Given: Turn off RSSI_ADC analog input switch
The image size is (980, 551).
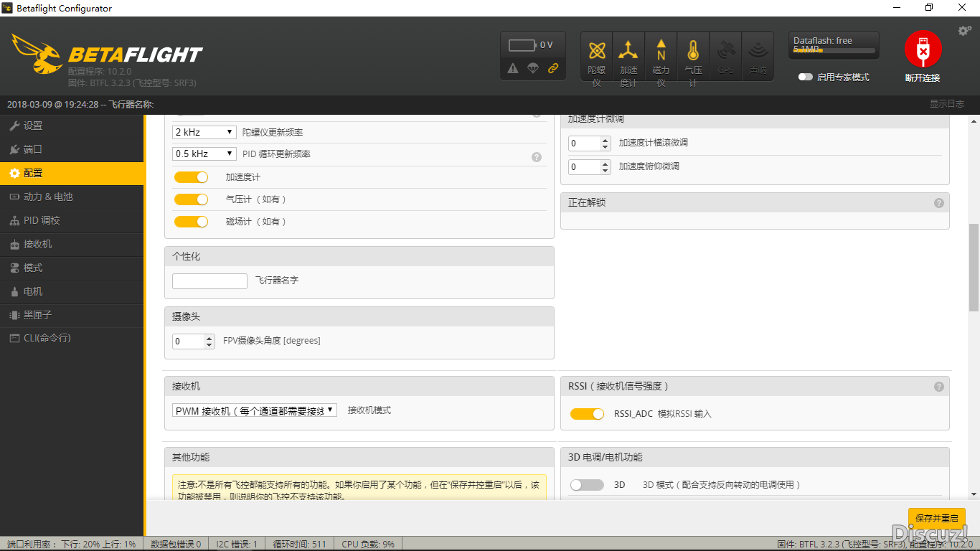Looking at the screenshot, I should click(x=587, y=414).
